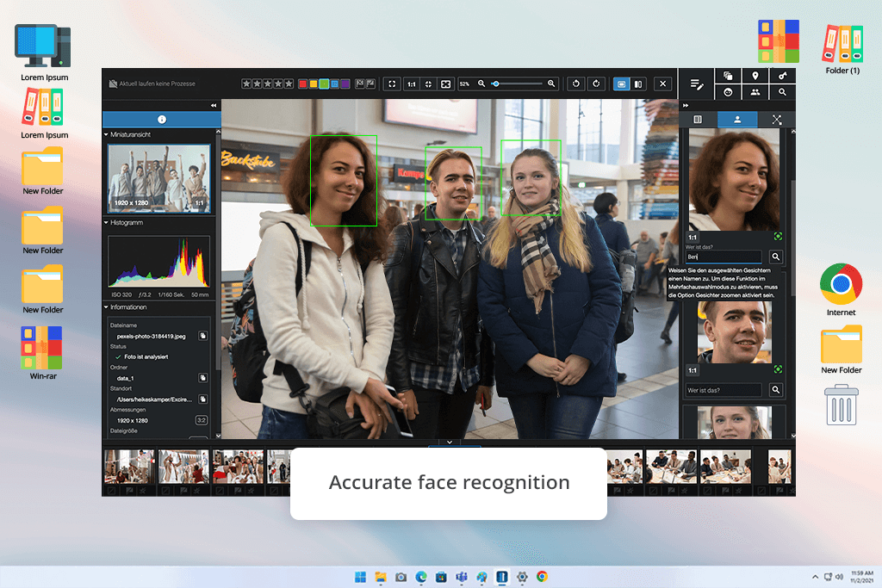
Task: Set rating to three stars
Action: [x=268, y=84]
